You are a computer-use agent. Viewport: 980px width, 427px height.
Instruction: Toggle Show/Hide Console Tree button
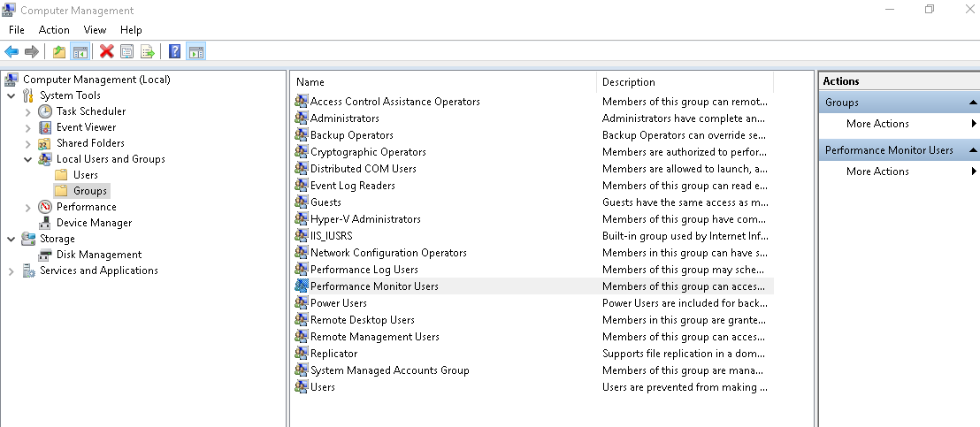coord(80,52)
